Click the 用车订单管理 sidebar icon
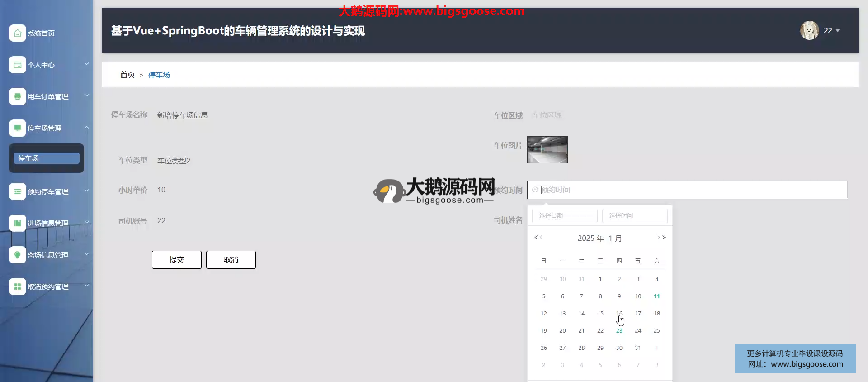The image size is (868, 382). point(17,96)
